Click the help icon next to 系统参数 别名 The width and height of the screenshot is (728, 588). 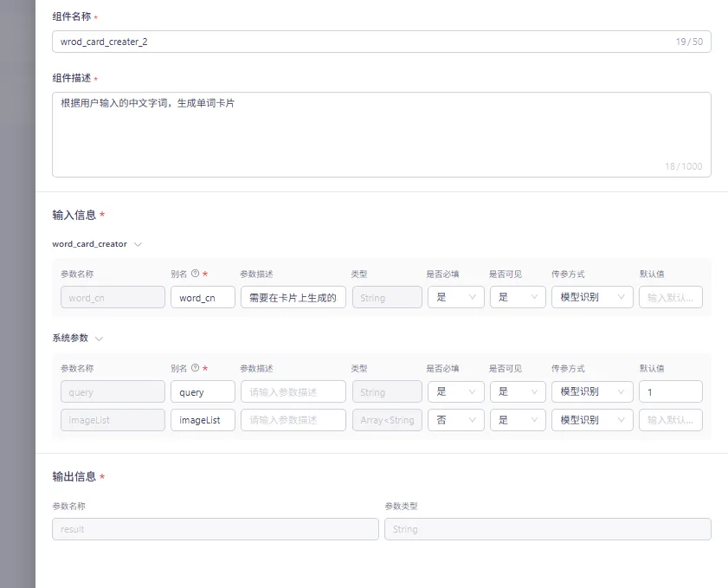click(196, 368)
